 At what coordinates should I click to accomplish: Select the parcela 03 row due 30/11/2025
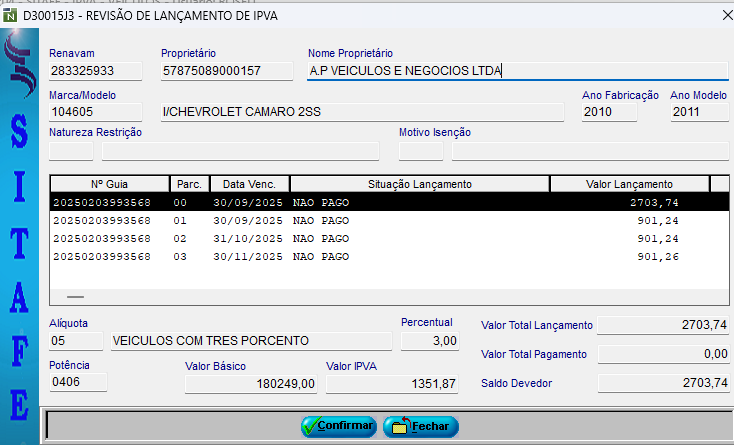coord(380,256)
